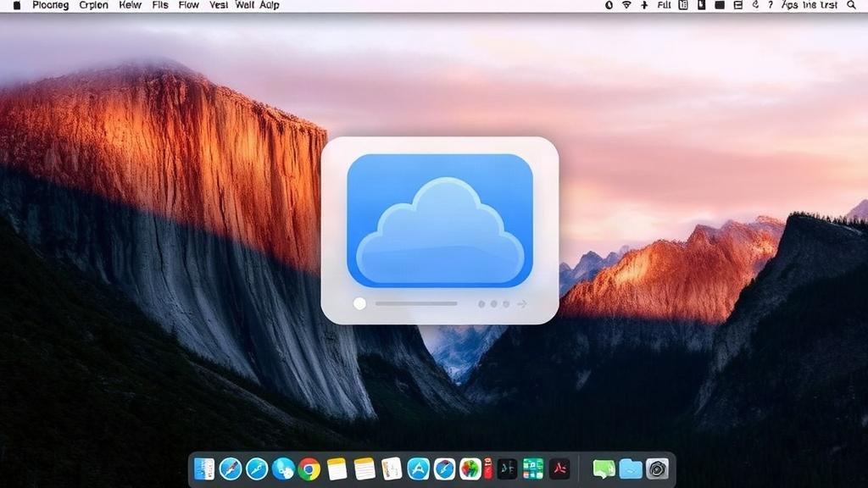The image size is (868, 488).
Task: Open the blue globe app in the dock
Action: (x=283, y=469)
